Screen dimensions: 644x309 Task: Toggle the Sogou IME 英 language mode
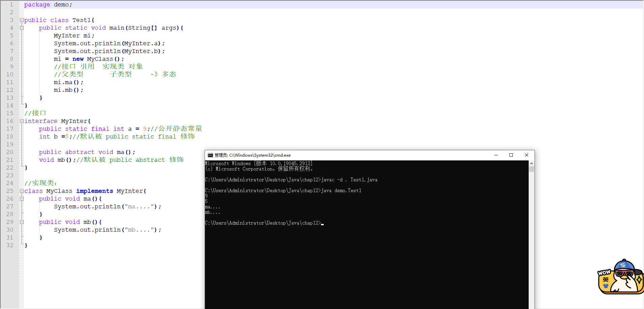[x=606, y=279]
